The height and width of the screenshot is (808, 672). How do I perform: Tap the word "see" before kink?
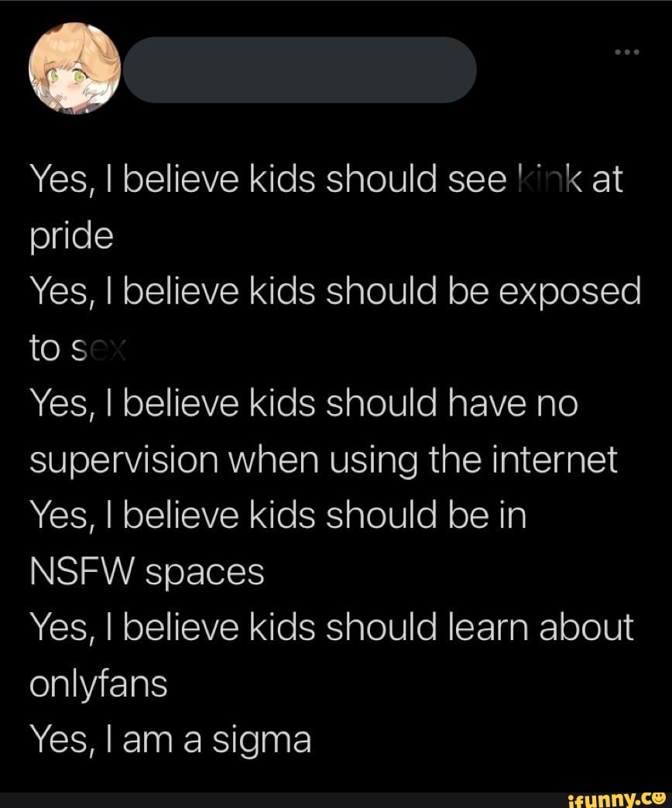tap(477, 181)
